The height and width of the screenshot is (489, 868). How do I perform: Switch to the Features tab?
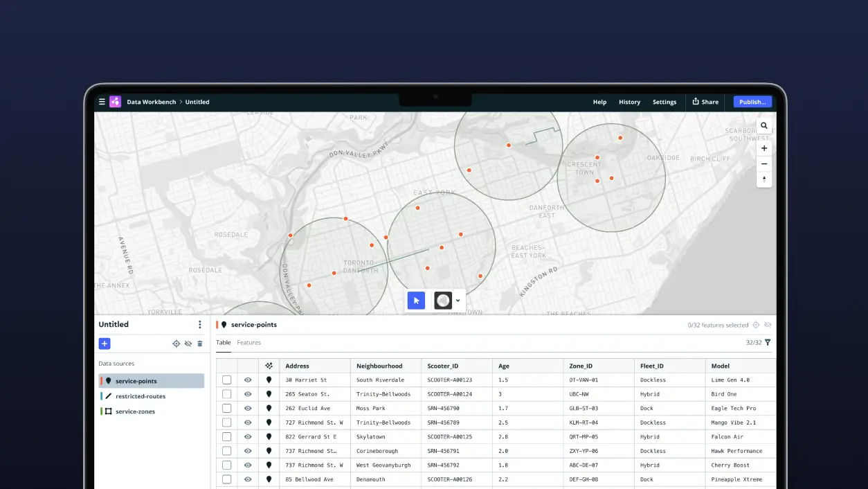coord(249,343)
